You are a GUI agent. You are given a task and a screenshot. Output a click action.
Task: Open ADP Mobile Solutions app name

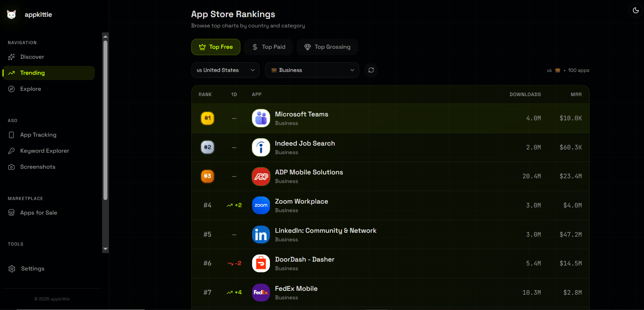pyautogui.click(x=309, y=172)
